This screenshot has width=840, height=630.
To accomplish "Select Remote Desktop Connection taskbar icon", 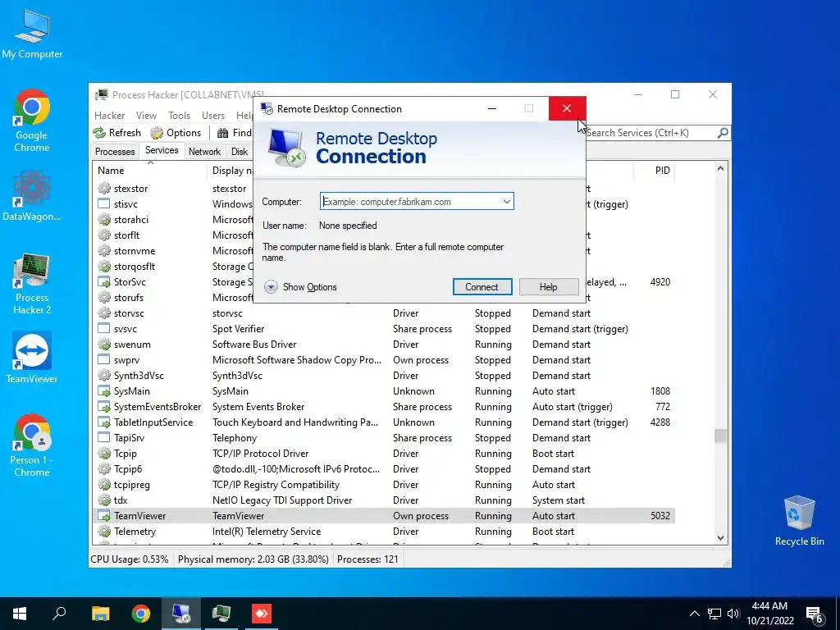I will pos(181,614).
